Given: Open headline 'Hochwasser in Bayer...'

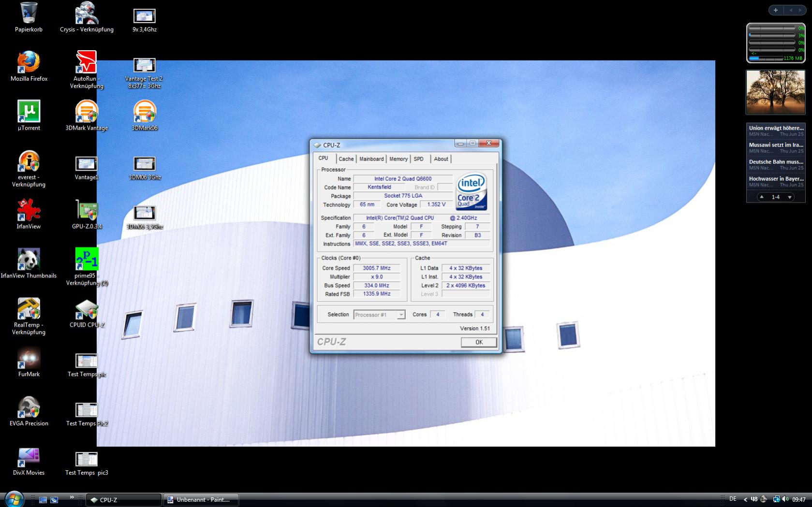Looking at the screenshot, I should (776, 181).
